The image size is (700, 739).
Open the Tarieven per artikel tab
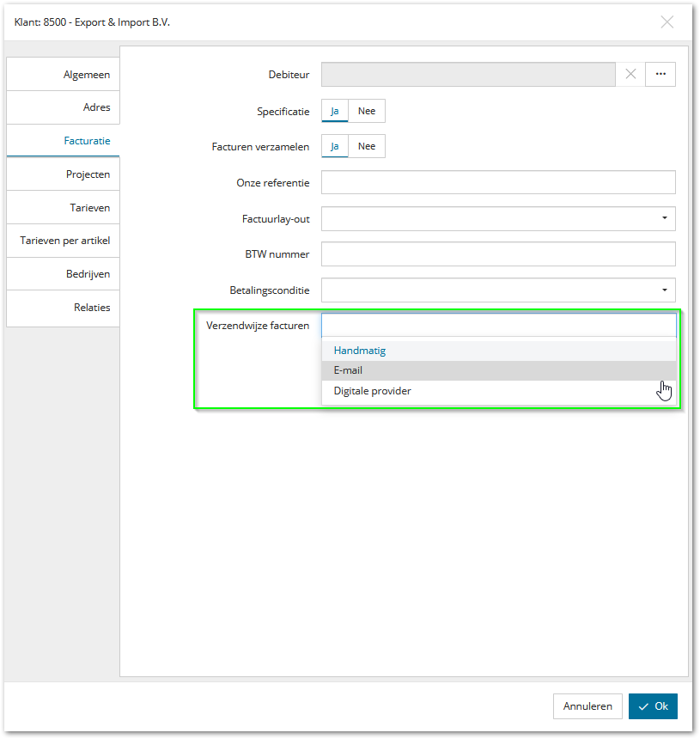63,241
